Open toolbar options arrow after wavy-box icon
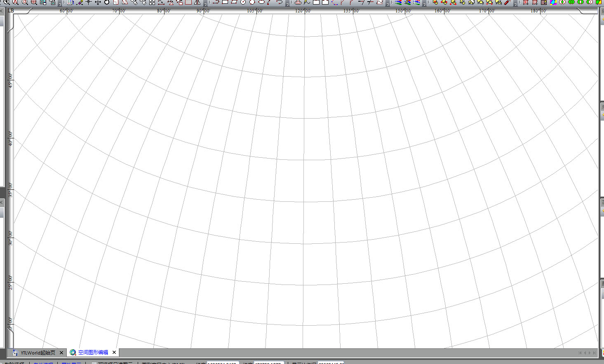Viewport: 604px width, 364px height. point(388,4)
